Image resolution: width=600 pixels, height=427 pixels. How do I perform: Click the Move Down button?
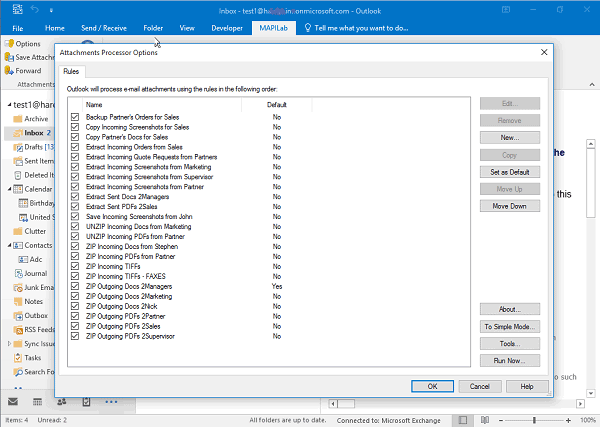(510, 206)
